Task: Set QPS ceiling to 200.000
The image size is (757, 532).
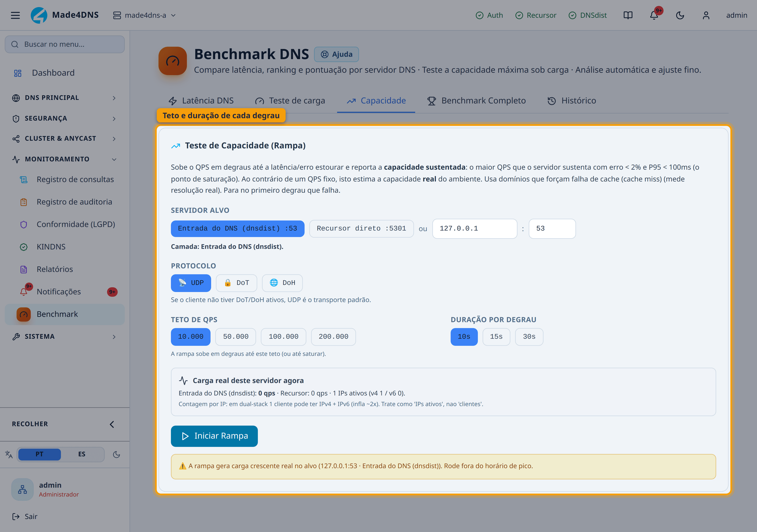Action: point(333,337)
